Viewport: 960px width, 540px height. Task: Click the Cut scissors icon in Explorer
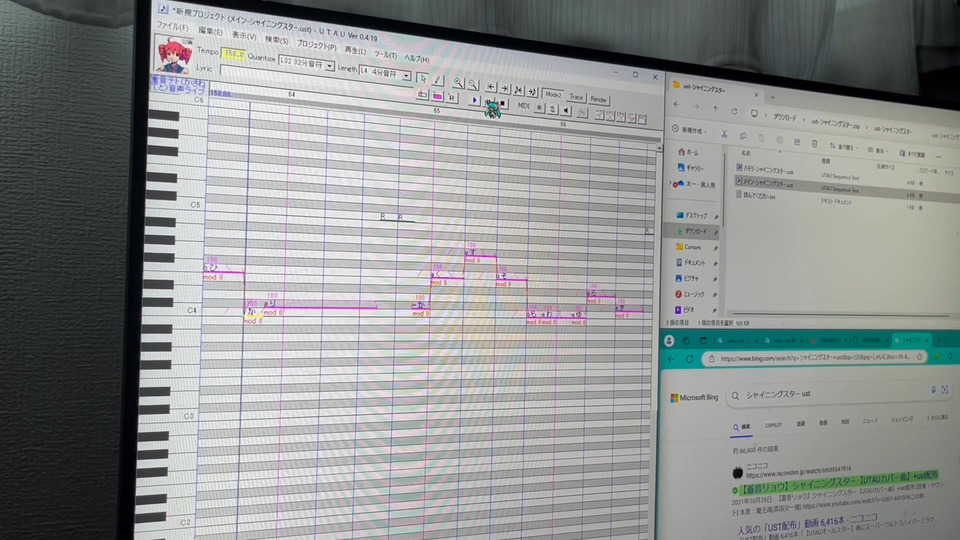(724, 133)
